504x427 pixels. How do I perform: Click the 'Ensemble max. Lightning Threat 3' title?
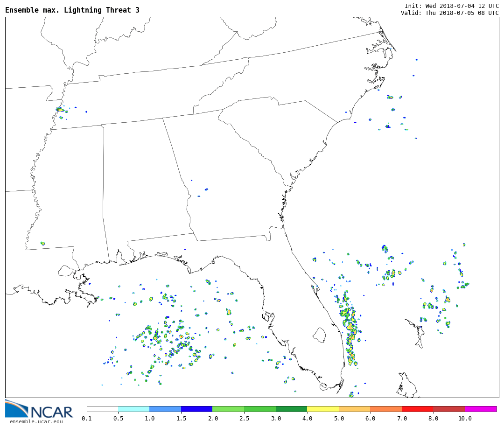click(x=72, y=10)
